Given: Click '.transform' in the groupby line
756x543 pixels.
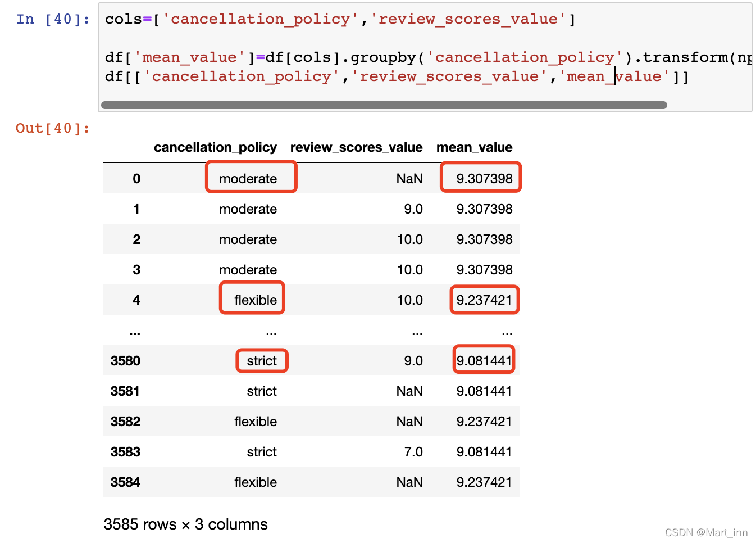Looking at the screenshot, I should (x=681, y=58).
